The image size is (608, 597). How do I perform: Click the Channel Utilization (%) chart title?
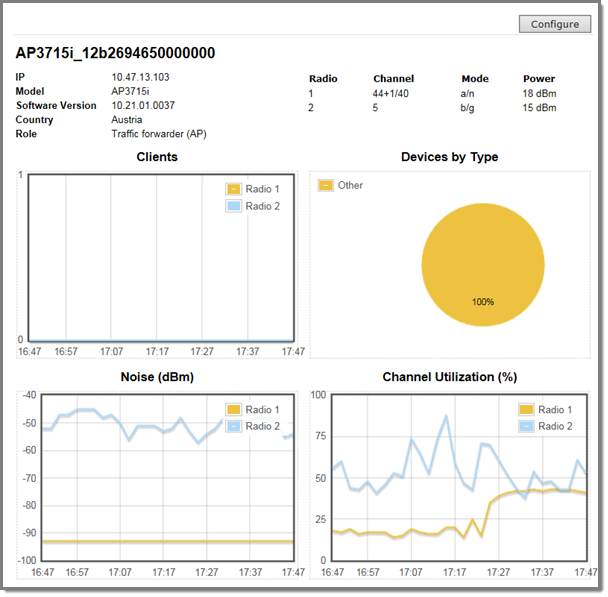coord(449,377)
